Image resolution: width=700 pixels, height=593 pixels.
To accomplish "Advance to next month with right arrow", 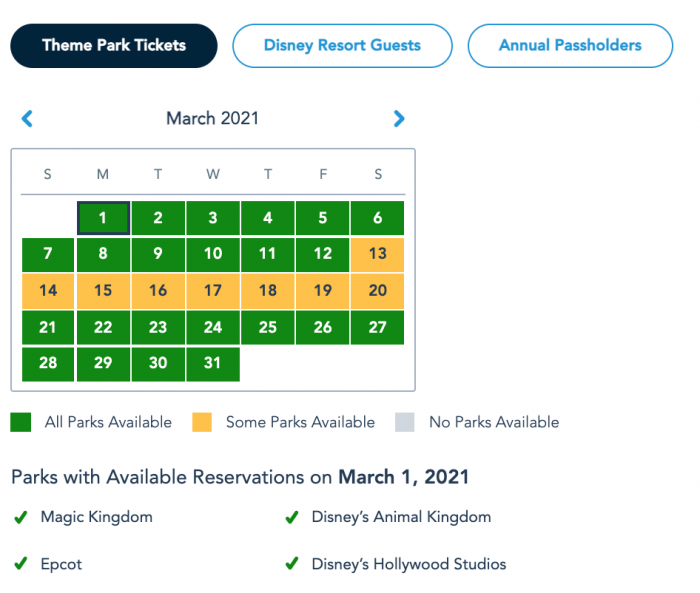I will [399, 119].
